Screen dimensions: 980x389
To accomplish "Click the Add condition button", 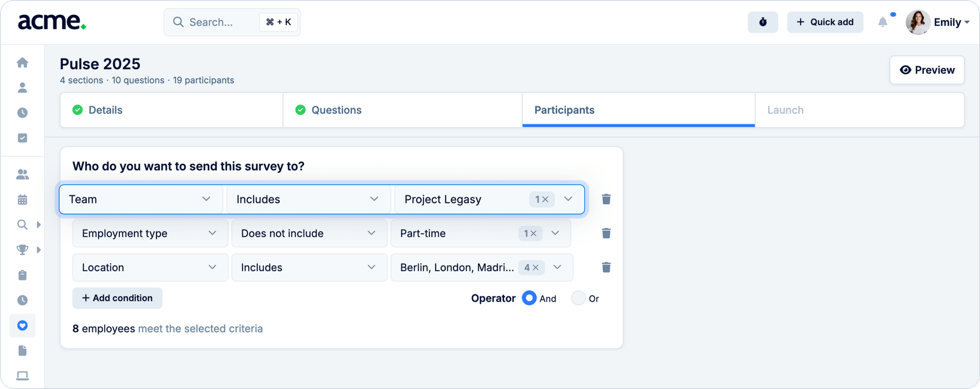I will (x=117, y=298).
